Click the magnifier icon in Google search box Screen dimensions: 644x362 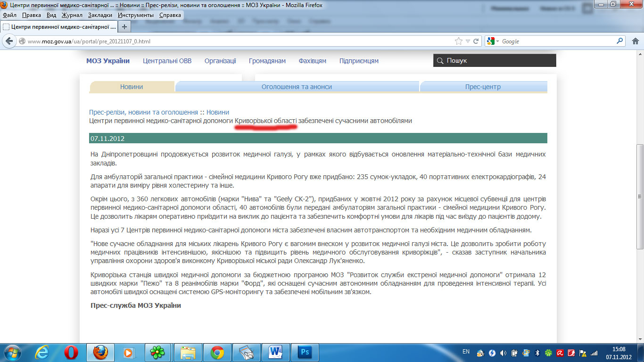tap(620, 41)
